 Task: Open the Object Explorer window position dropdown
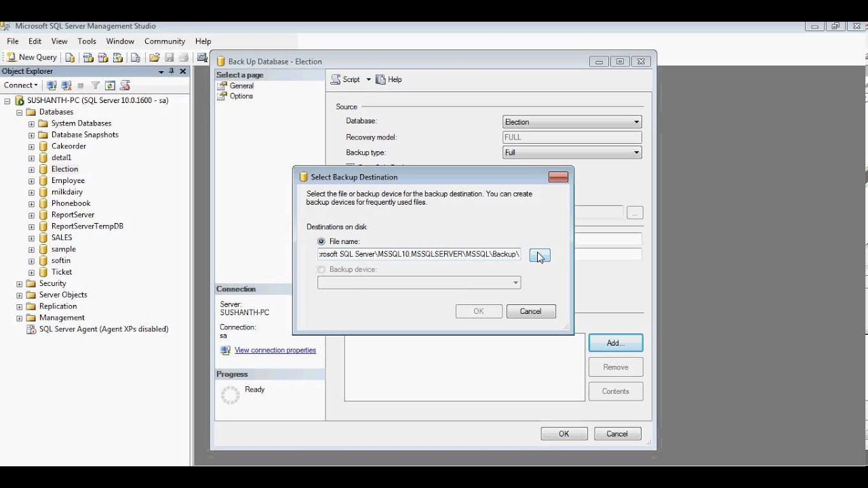click(x=161, y=71)
